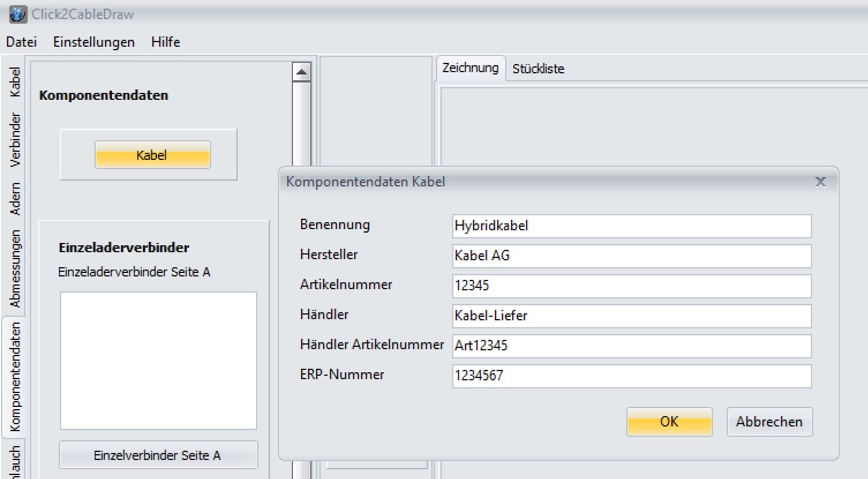This screenshot has width=868, height=479.
Task: Click the Click2CableDraw app icon
Action: pos(18,14)
